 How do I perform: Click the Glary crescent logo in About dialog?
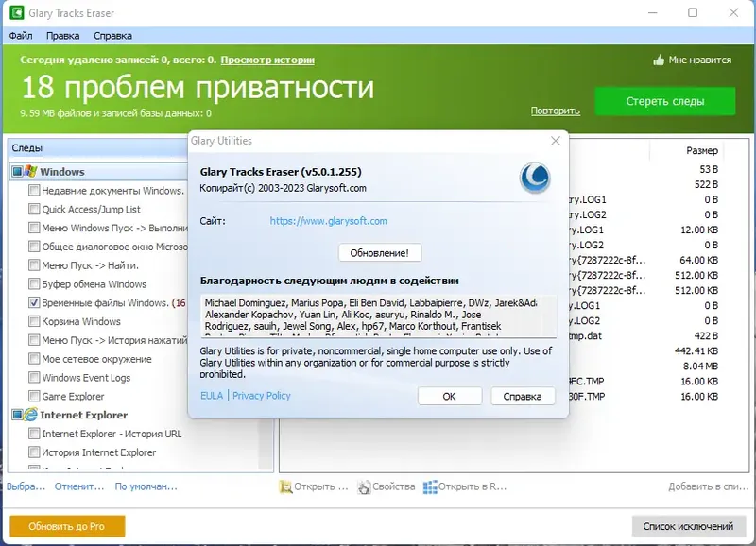535,178
